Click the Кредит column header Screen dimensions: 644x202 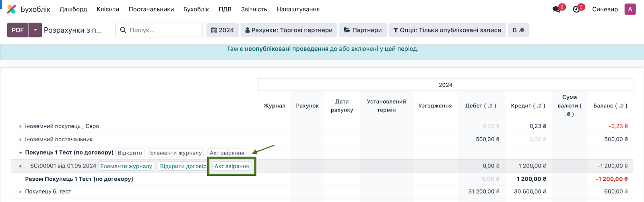pos(528,106)
